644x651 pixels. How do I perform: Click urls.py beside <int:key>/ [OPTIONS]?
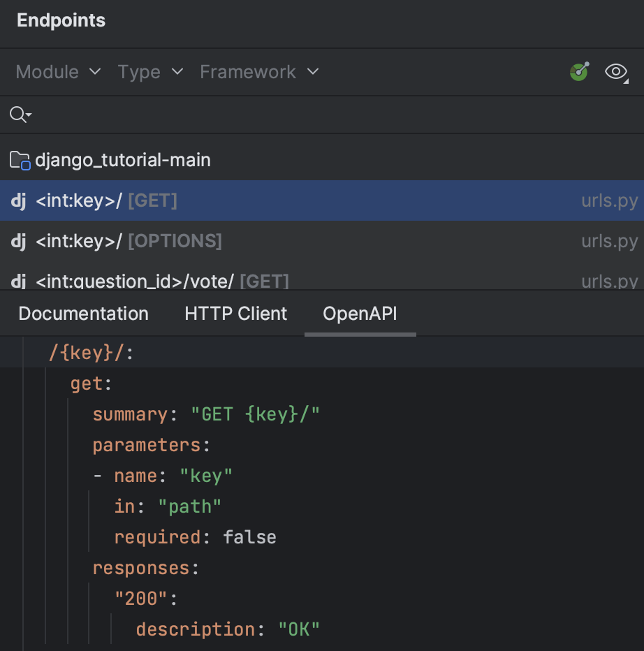(x=610, y=242)
